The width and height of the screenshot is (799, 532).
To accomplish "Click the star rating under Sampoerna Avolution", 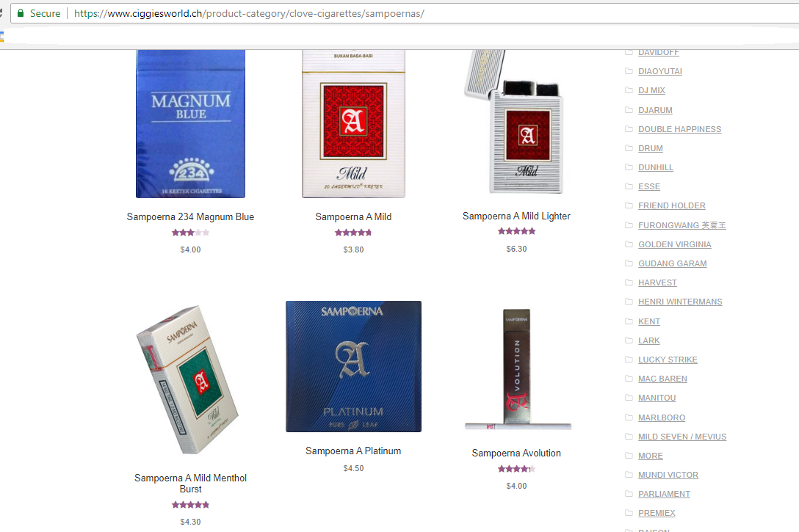I will point(516,469).
